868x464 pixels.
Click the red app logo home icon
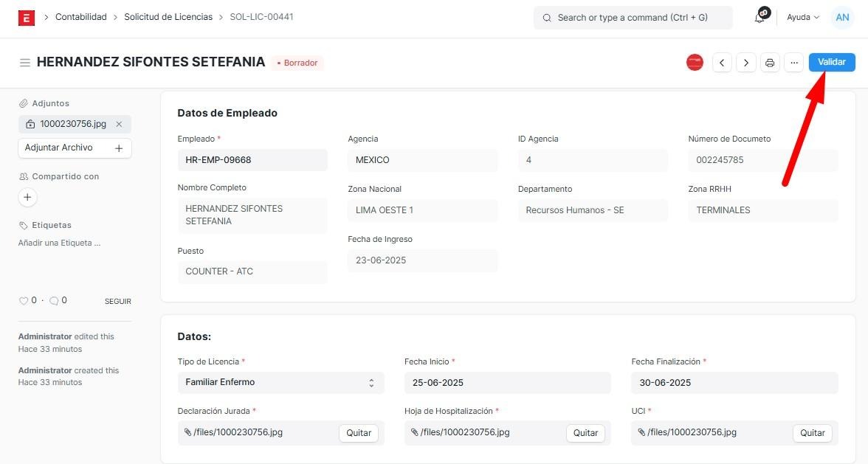(x=27, y=18)
